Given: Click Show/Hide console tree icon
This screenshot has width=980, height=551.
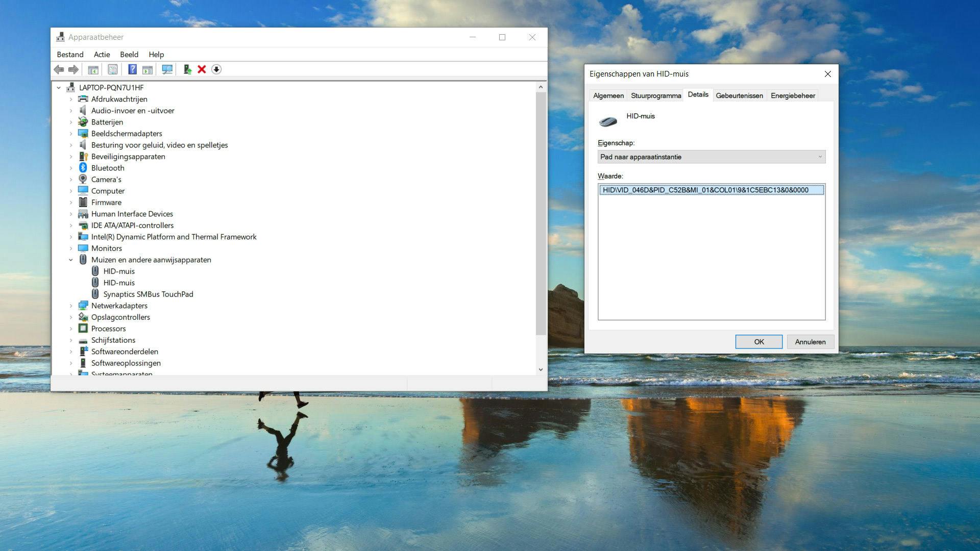Looking at the screenshot, I should pos(93,69).
